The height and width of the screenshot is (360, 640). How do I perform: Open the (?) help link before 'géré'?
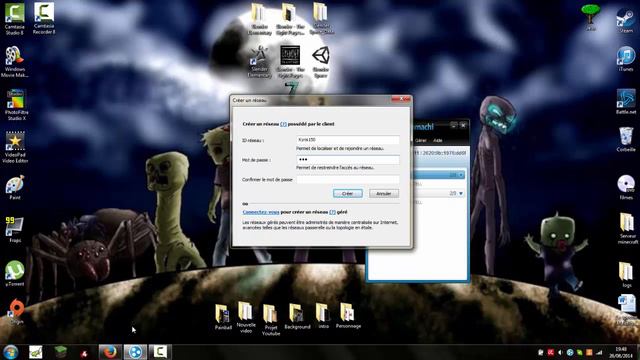332,212
